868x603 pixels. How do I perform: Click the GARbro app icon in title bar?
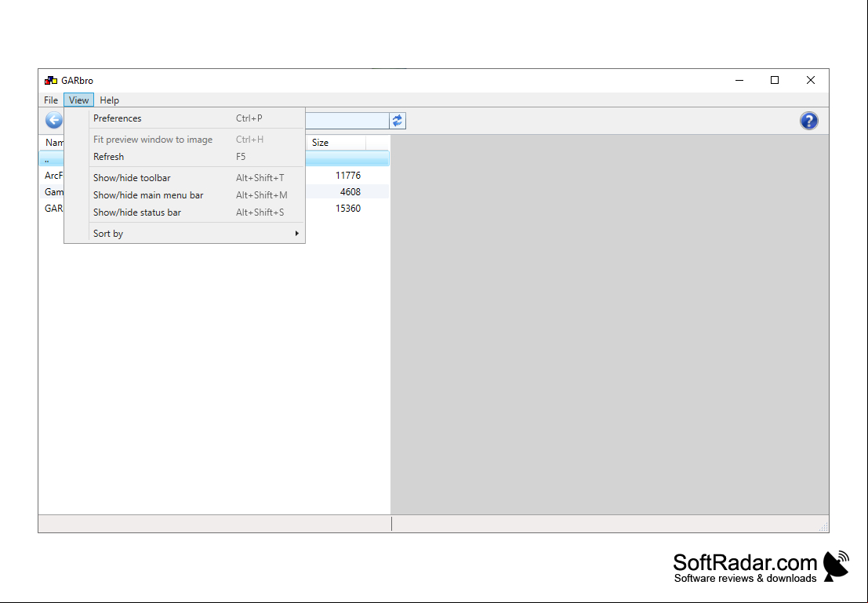pyautogui.click(x=51, y=81)
